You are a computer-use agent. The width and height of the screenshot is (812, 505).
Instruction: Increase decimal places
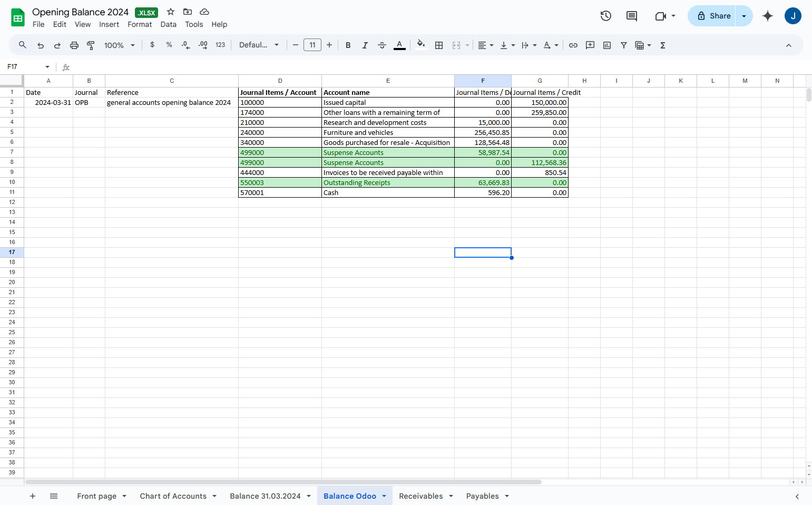pyautogui.click(x=203, y=45)
